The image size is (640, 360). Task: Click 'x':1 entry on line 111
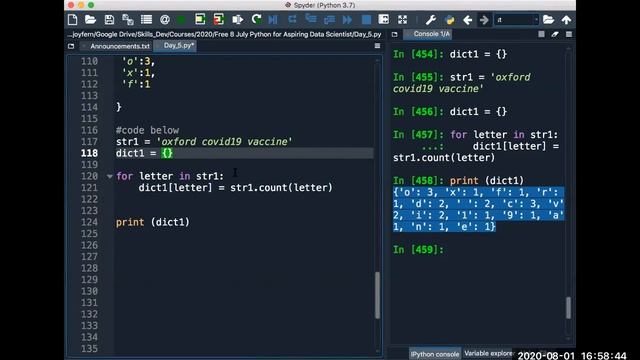(138, 73)
